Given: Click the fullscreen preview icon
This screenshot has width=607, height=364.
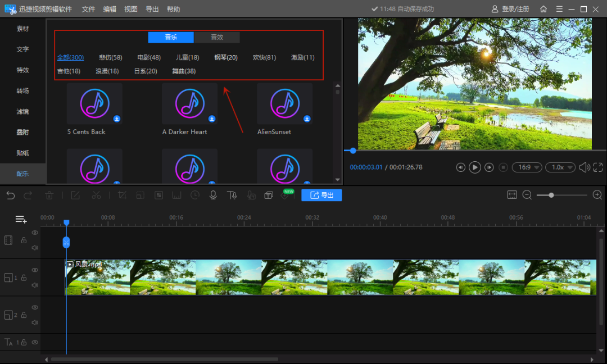Looking at the screenshot, I should pyautogui.click(x=598, y=167).
